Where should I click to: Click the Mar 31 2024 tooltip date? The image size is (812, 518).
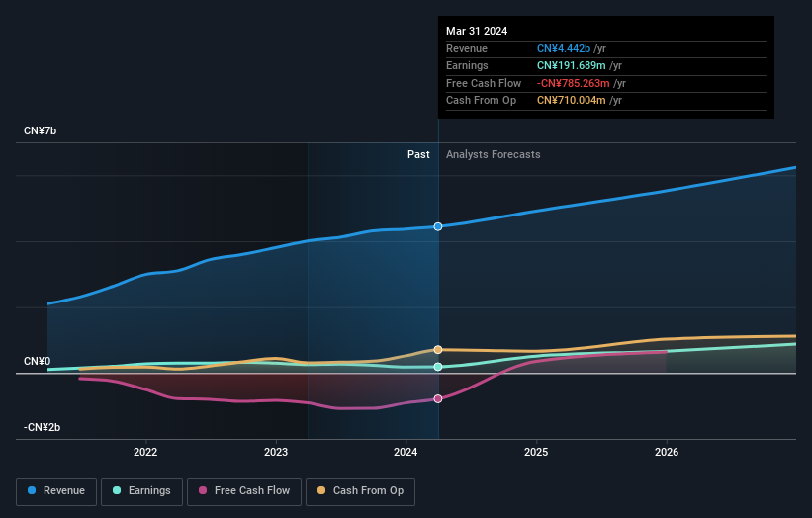click(477, 31)
